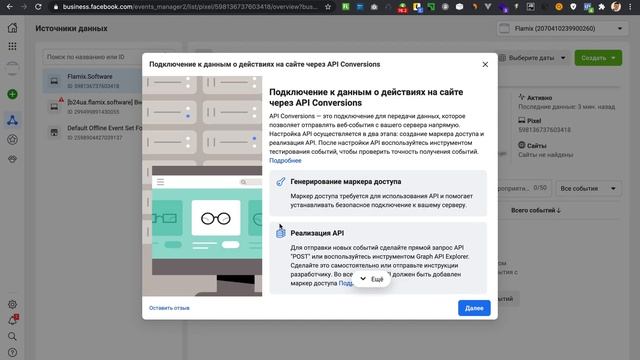Click the icon next to Реализация API
Screen dimensions: 640x360
click(x=280, y=233)
